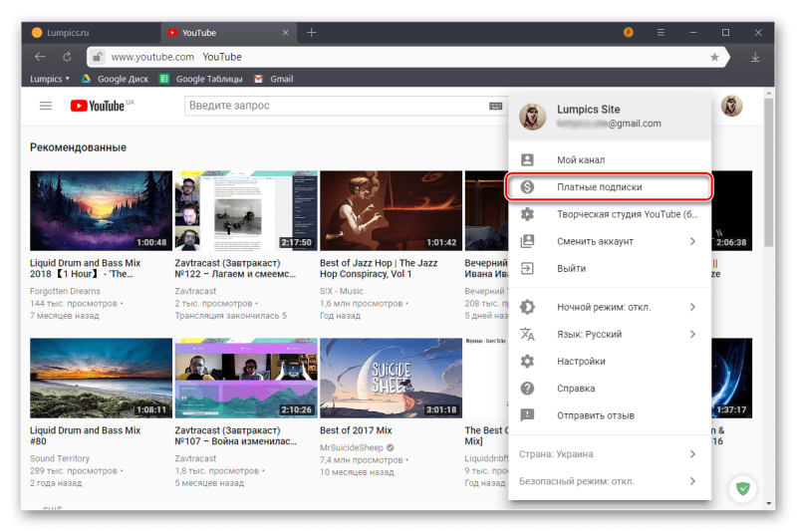Open Liquid Drum and Bass Mix 2018 thumbnail
The width and height of the screenshot is (797, 532).
coord(102,210)
